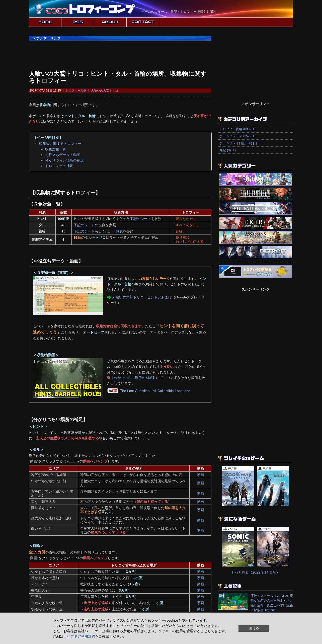This screenshot has height=644, width=322.
Task: Click the こつこつトロフィーコンプ site logo
Action: (x=84, y=9)
